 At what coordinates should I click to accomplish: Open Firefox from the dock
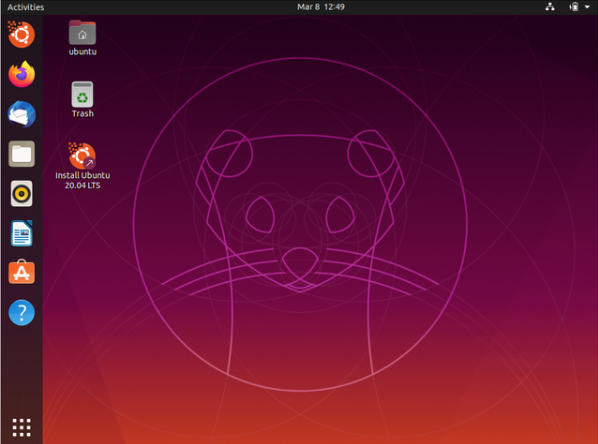click(22, 74)
